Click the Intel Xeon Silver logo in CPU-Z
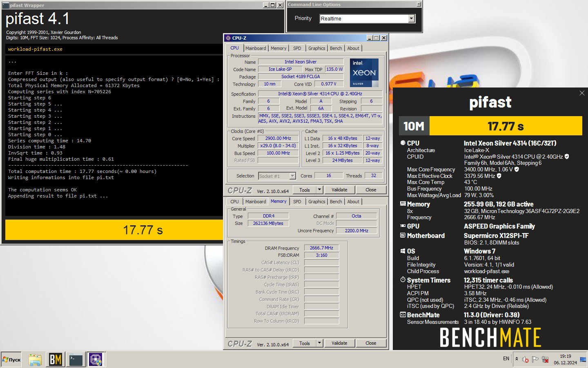588x368 pixels. click(x=364, y=73)
